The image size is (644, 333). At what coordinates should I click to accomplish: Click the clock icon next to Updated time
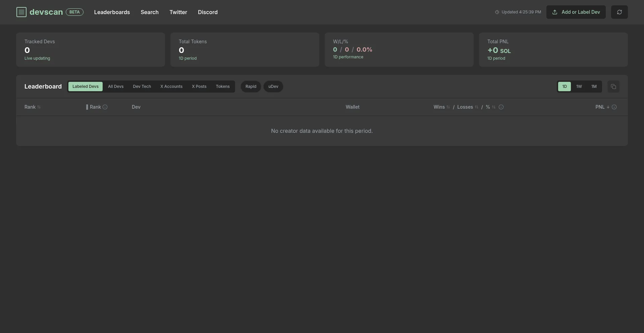coord(497,12)
